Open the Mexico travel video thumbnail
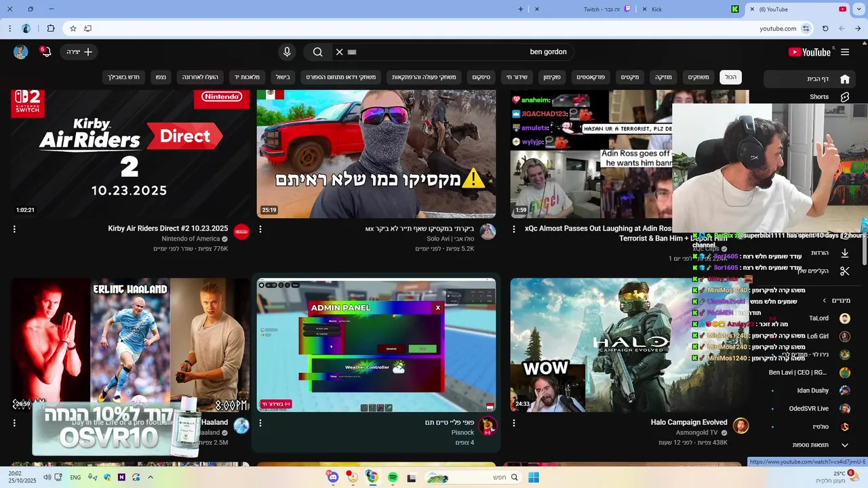The image size is (868, 488). (376, 153)
